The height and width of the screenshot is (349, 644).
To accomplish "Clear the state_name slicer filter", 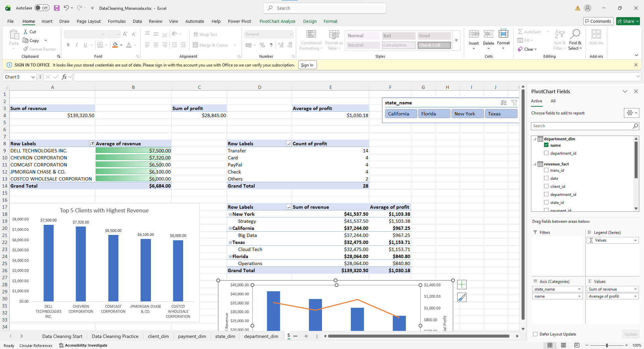I will click(x=514, y=103).
